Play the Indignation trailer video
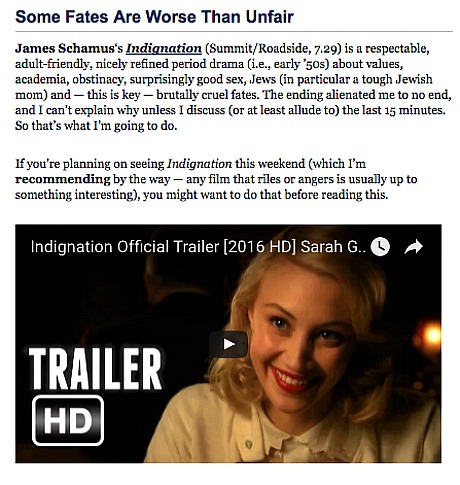 (228, 344)
